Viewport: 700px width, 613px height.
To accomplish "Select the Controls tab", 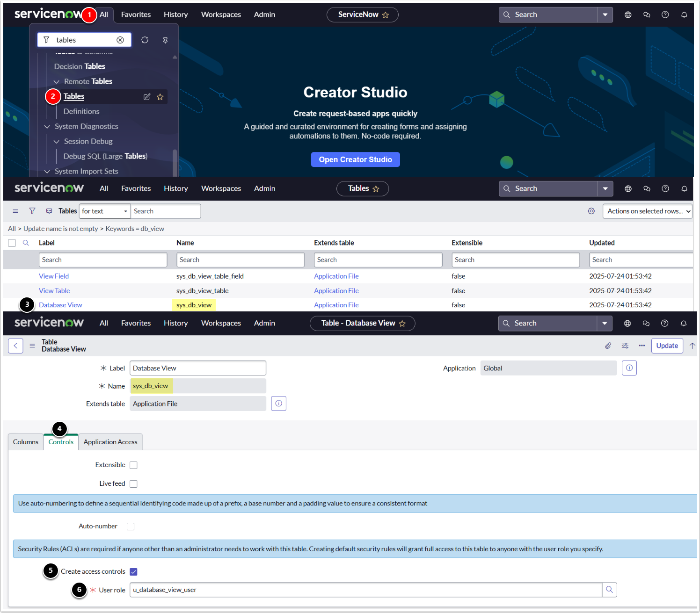I will click(61, 442).
